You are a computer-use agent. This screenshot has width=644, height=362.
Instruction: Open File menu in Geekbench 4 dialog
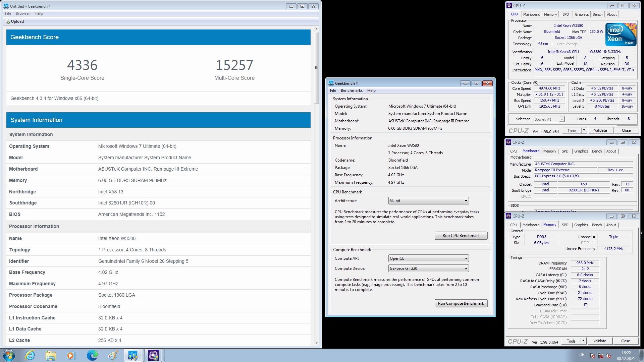[333, 90]
